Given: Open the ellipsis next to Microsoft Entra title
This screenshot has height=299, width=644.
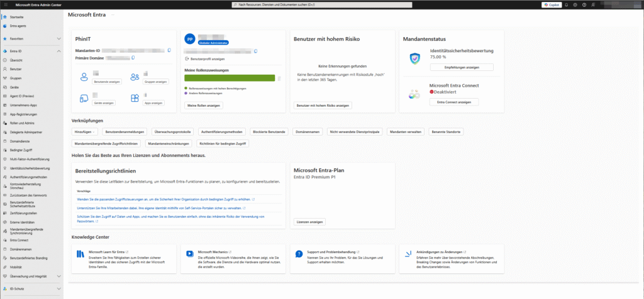Looking at the screenshot, I should coord(113,15).
